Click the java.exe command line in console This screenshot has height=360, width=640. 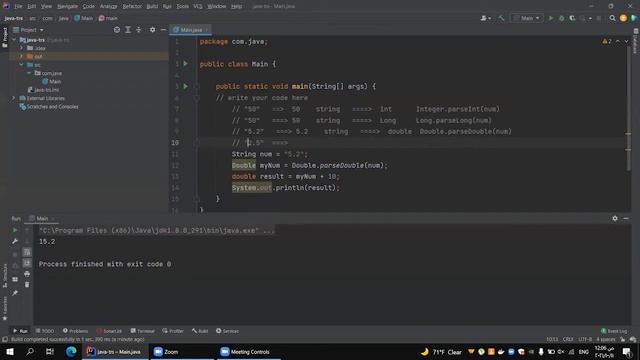click(x=157, y=230)
